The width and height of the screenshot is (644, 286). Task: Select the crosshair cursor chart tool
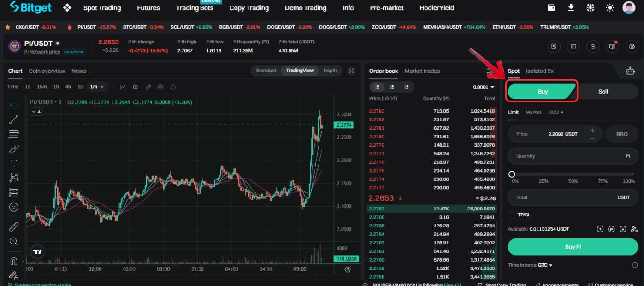click(x=13, y=105)
